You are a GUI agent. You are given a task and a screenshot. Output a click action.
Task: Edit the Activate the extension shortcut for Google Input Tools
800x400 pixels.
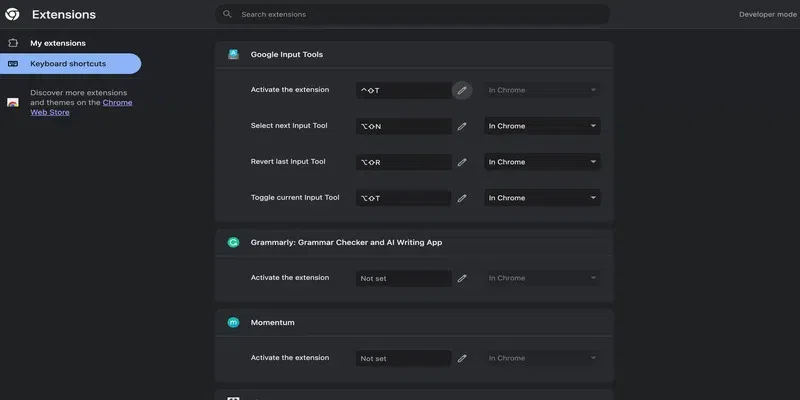pos(462,90)
